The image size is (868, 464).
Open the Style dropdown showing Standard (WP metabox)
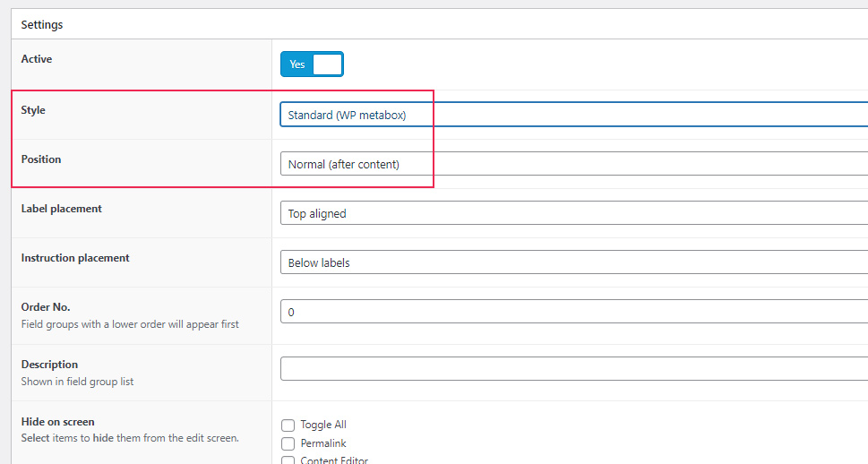tap(574, 115)
